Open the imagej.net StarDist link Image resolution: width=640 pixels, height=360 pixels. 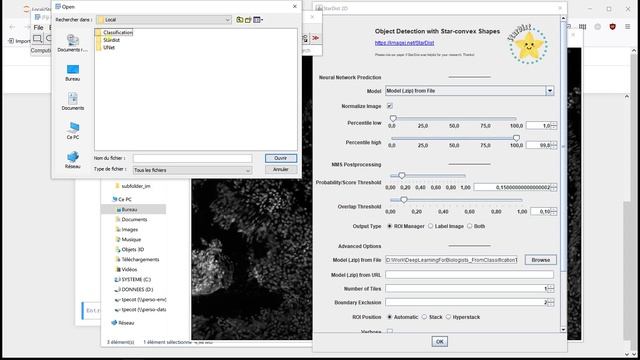point(404,43)
